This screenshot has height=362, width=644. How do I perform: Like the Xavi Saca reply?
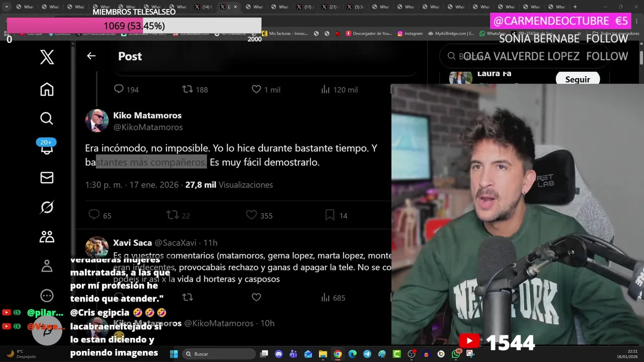pos(256,297)
